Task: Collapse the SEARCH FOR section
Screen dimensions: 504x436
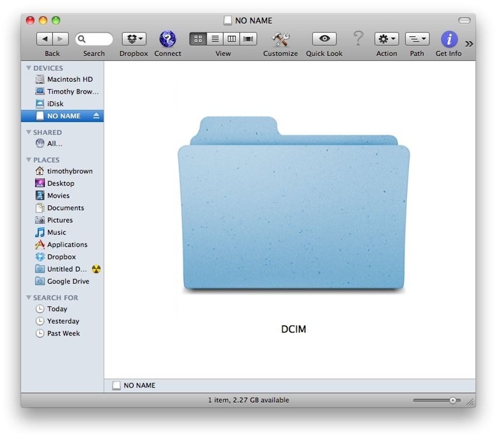Action: click(x=29, y=298)
